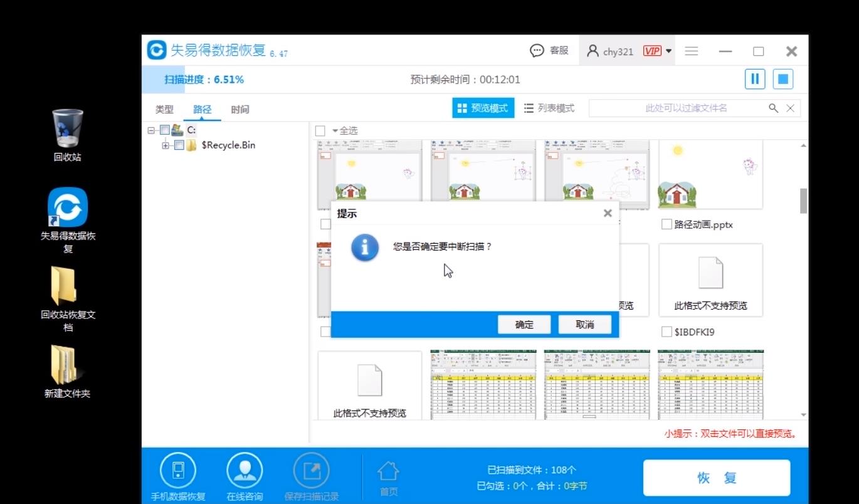Switch to 路径 tab

202,109
